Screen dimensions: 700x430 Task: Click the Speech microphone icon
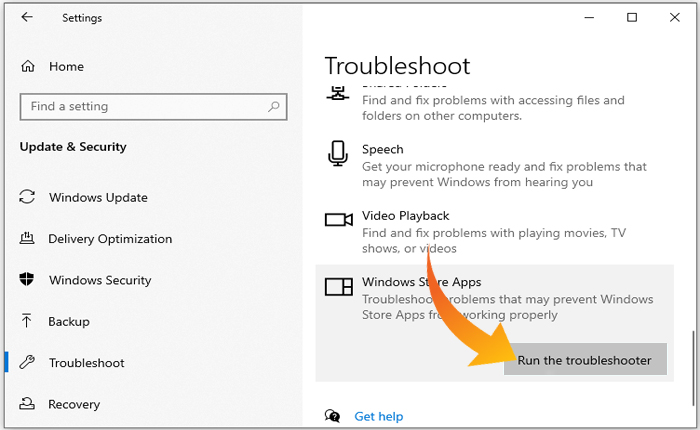pyautogui.click(x=338, y=153)
